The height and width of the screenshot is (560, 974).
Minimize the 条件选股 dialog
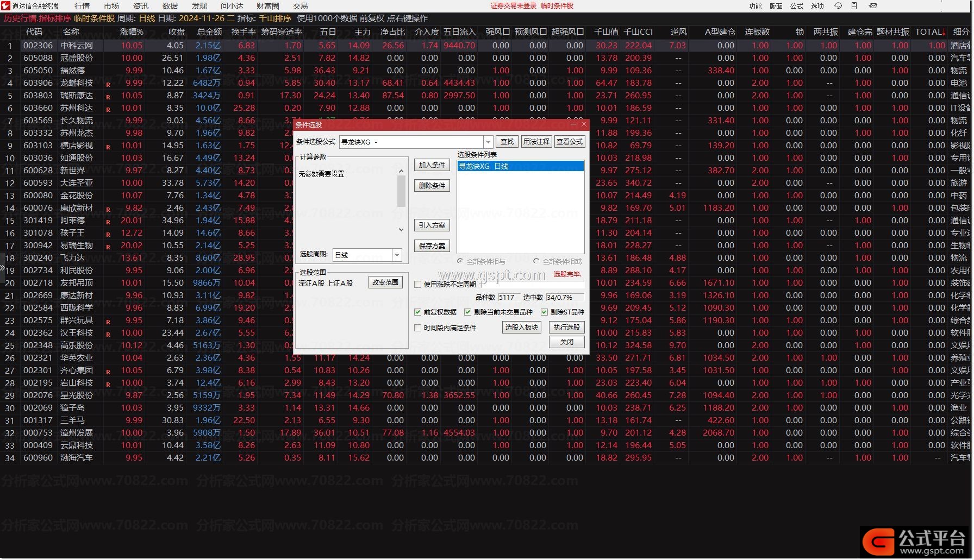(x=574, y=124)
